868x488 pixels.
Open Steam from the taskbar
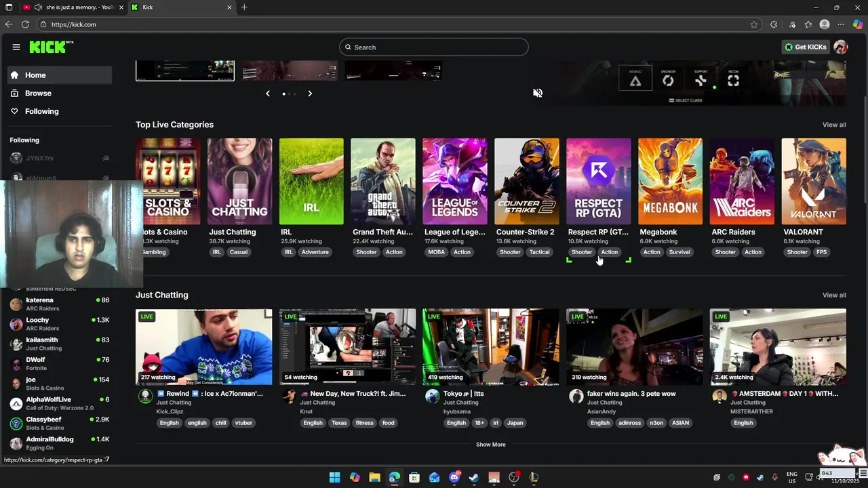pos(474,477)
